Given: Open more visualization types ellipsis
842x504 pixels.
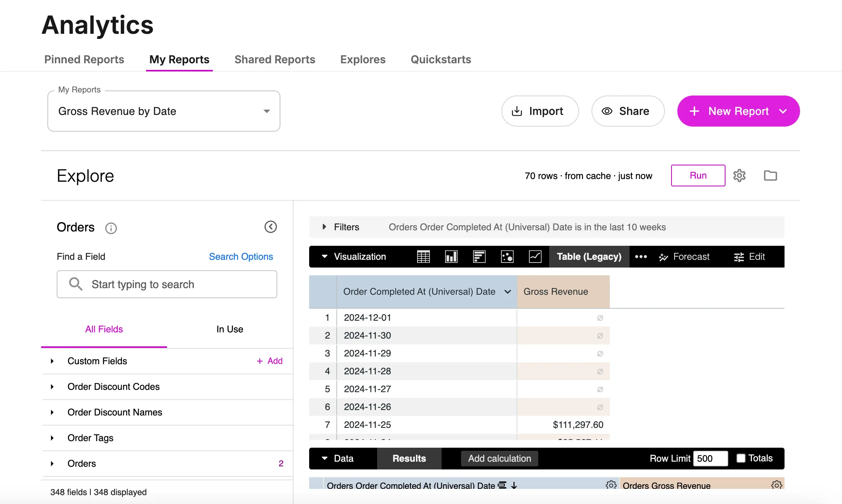Looking at the screenshot, I should (641, 257).
